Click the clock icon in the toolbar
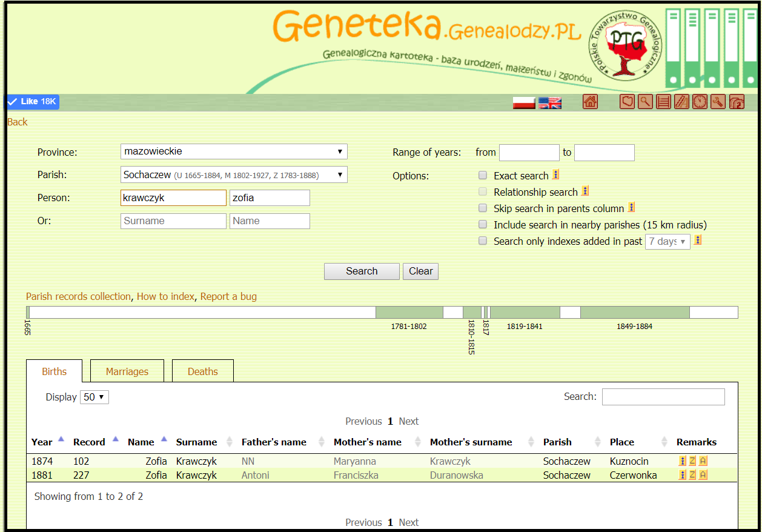The height and width of the screenshot is (532, 762). click(x=700, y=102)
